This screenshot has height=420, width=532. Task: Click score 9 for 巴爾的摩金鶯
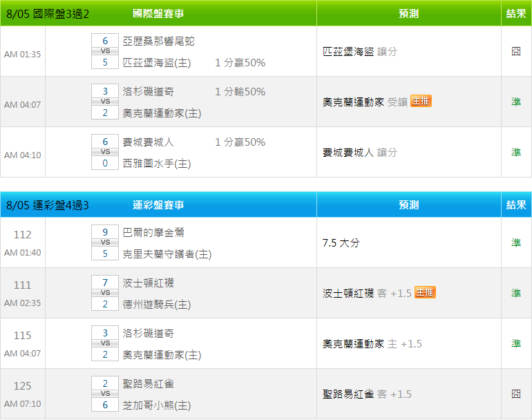tap(105, 232)
